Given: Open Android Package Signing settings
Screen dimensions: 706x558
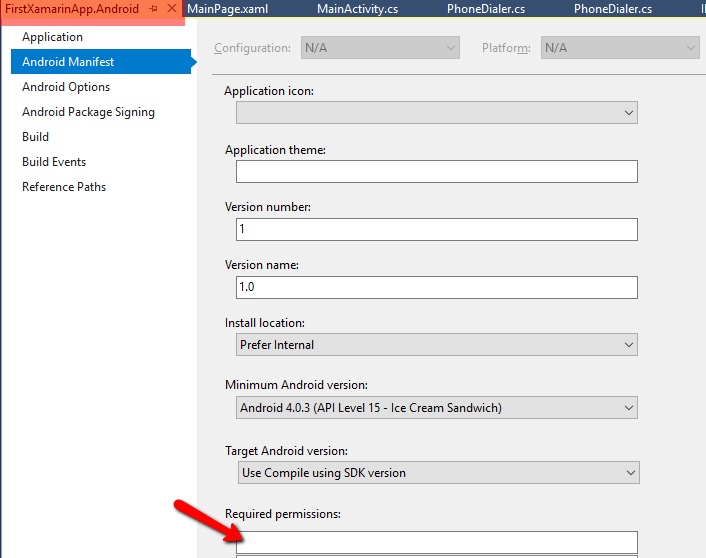Looking at the screenshot, I should (88, 112).
